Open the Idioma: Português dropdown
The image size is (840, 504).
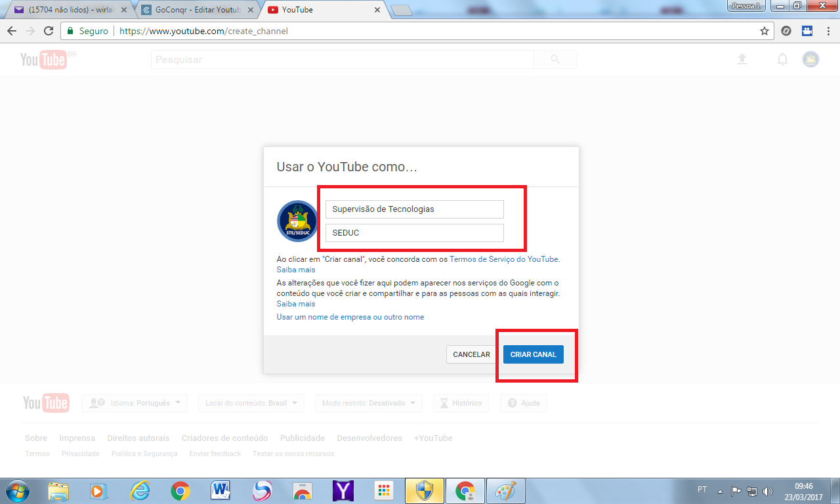(135, 403)
